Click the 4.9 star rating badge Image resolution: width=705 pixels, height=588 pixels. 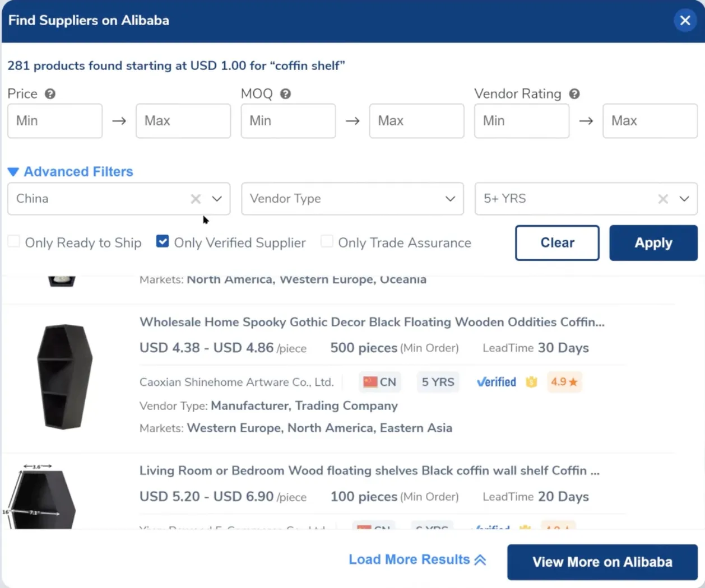pos(564,382)
